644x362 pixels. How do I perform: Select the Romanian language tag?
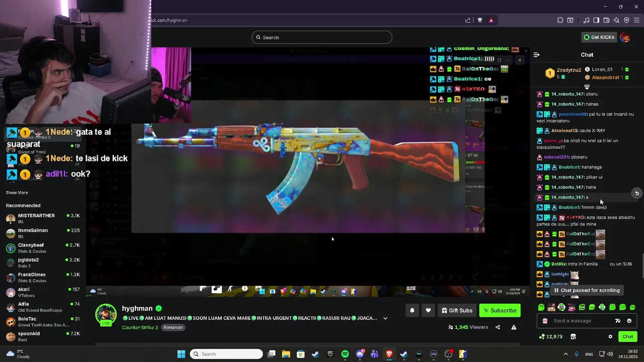coord(173,327)
